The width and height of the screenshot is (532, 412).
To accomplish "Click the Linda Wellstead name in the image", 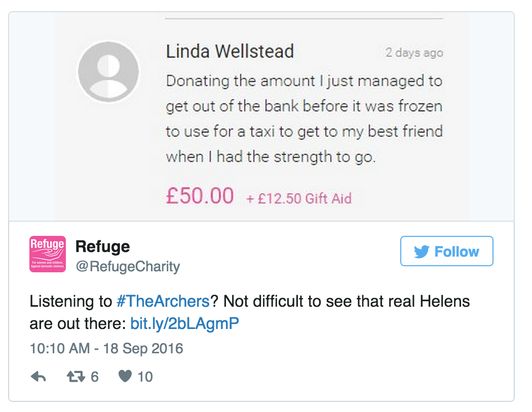I will coord(230,52).
